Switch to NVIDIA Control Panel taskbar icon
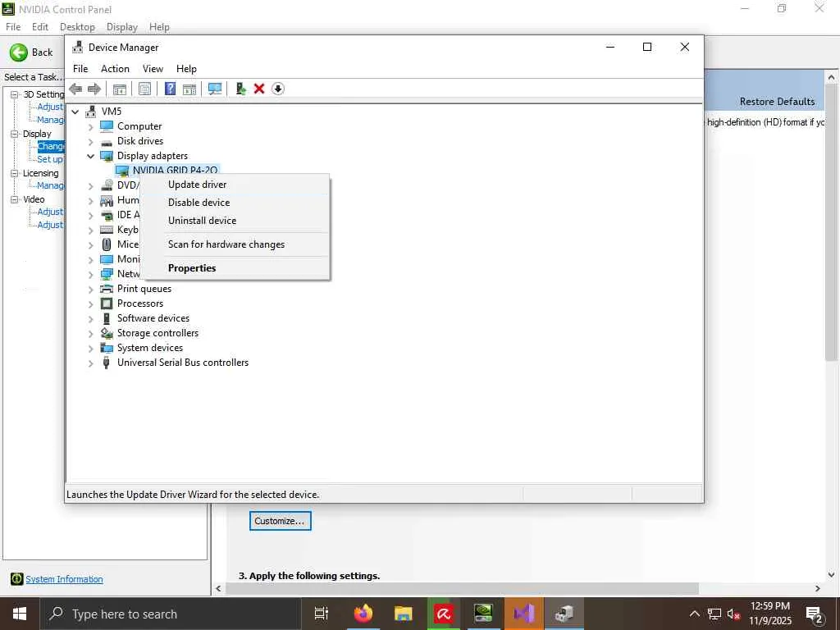840x630 pixels. 483,614
